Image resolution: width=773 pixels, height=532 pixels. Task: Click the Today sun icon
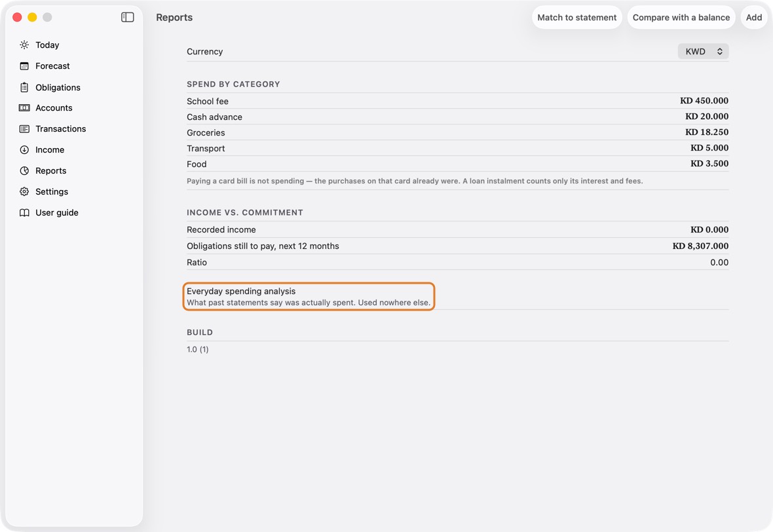tap(24, 45)
